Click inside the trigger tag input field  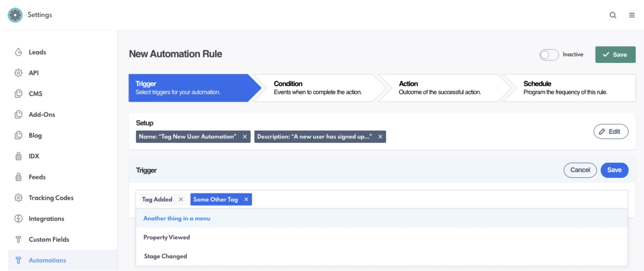tap(439, 199)
